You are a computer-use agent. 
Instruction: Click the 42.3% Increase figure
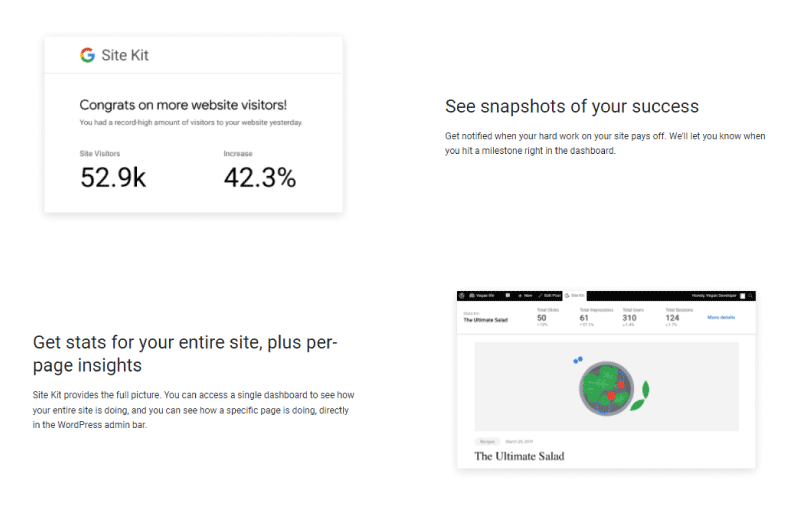260,178
